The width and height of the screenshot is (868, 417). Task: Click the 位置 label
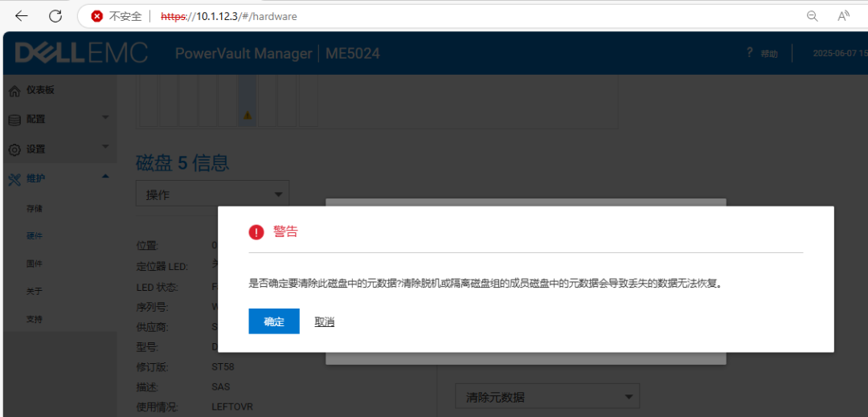tap(147, 245)
